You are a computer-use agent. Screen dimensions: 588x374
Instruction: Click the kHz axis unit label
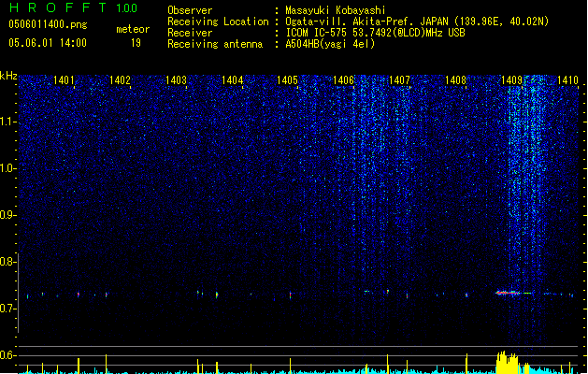pyautogui.click(x=8, y=76)
